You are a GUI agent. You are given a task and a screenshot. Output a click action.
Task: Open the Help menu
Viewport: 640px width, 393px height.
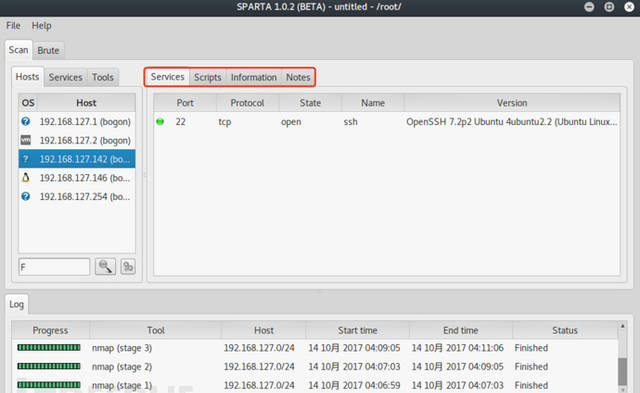[42, 26]
